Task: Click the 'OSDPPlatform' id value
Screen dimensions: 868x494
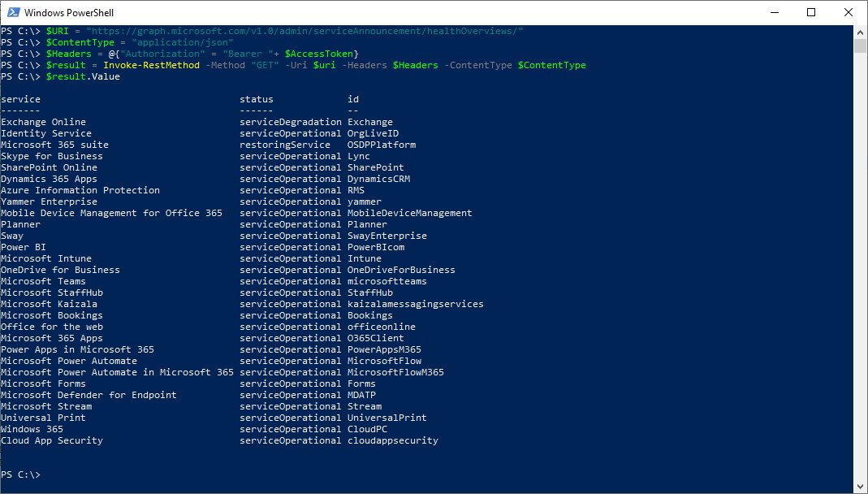Action: (x=382, y=145)
